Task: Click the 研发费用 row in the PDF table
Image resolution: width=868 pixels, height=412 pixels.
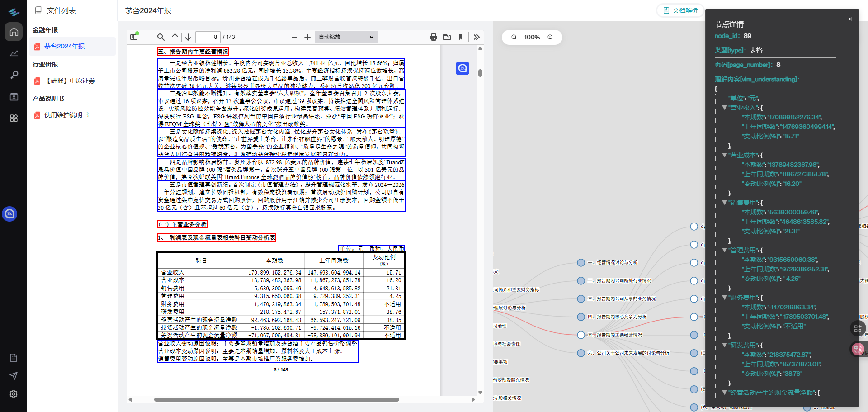Action: click(280, 312)
